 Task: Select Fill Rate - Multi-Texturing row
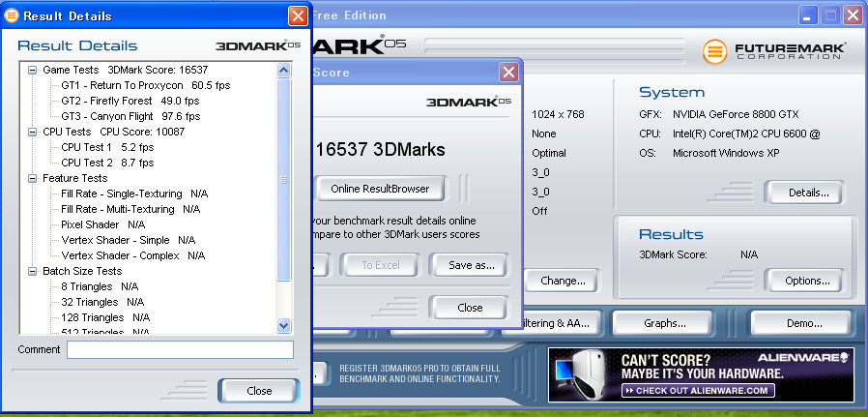130,209
